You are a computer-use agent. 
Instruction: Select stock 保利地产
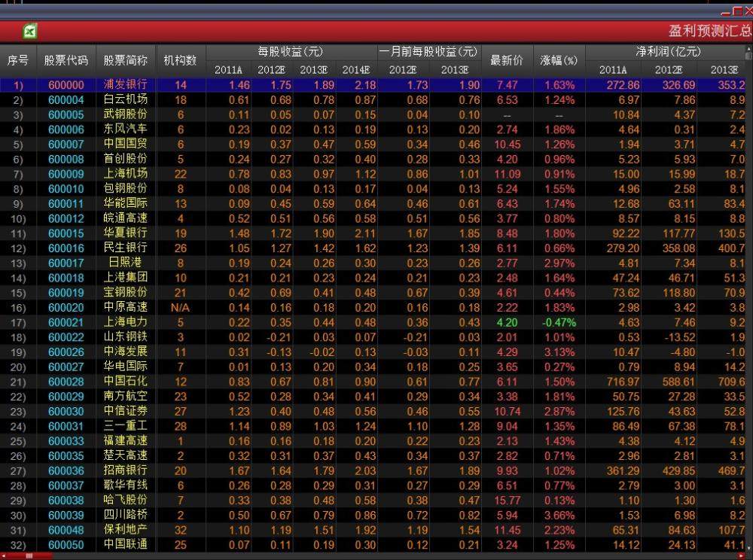click(125, 530)
